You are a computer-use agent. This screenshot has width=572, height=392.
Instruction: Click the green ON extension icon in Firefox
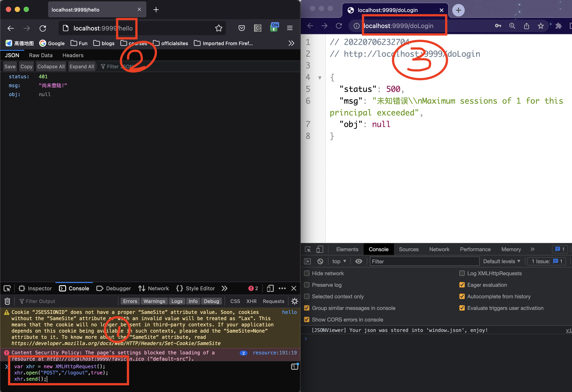point(274,27)
